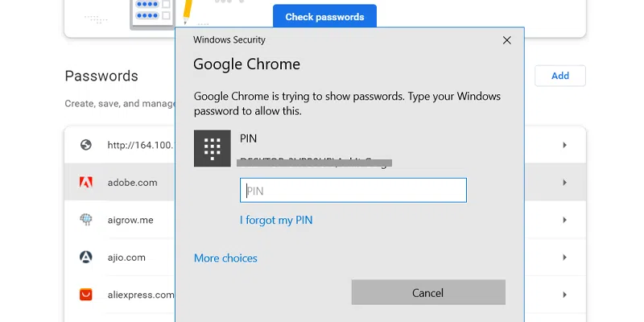Select the aigrow.me password row label

click(x=130, y=220)
